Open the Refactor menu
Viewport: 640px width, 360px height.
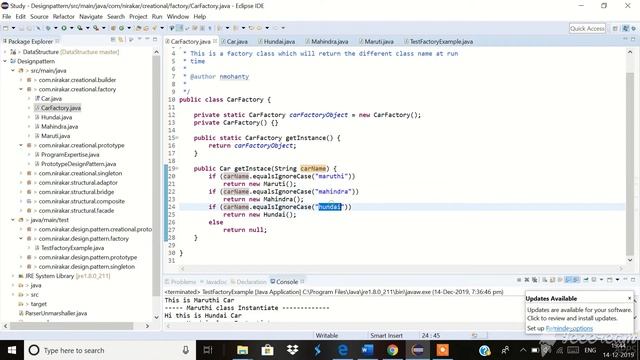[x=64, y=17]
